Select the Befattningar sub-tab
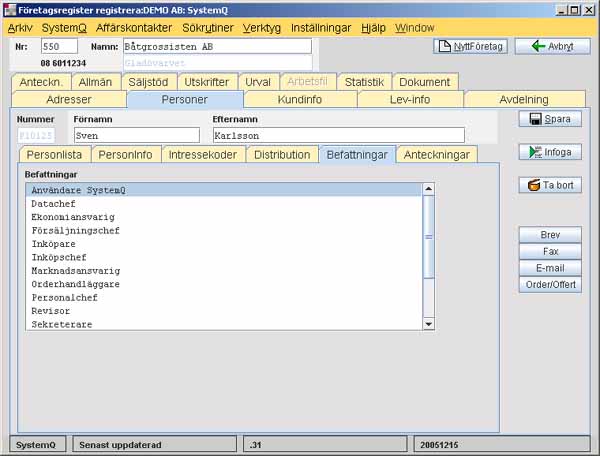The width and height of the screenshot is (600, 456). pyautogui.click(x=357, y=155)
